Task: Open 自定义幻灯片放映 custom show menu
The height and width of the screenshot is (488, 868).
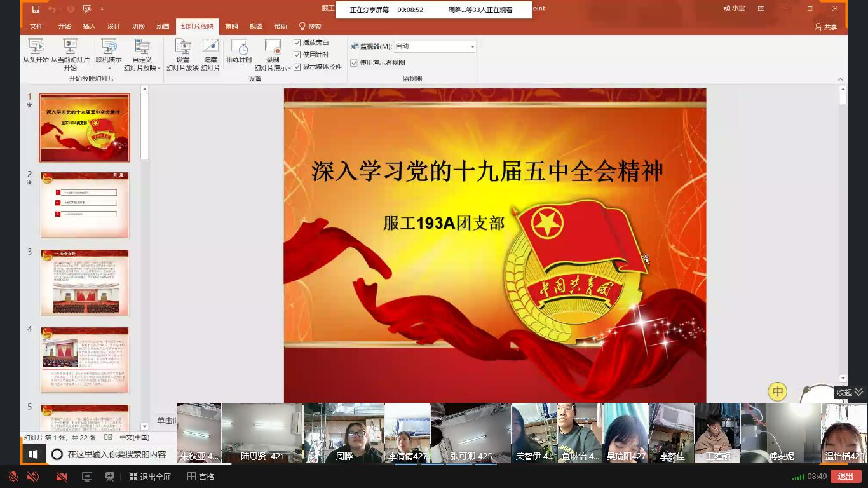Action: pos(142,55)
